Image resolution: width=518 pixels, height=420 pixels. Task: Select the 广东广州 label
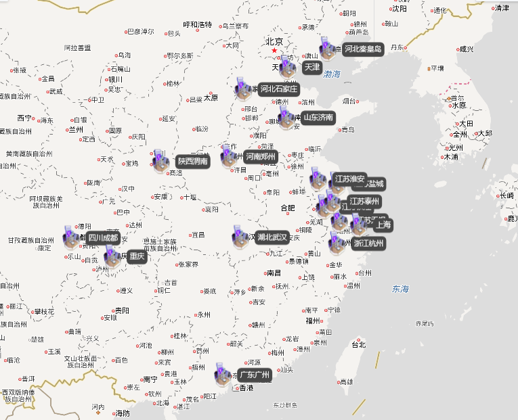255,375
